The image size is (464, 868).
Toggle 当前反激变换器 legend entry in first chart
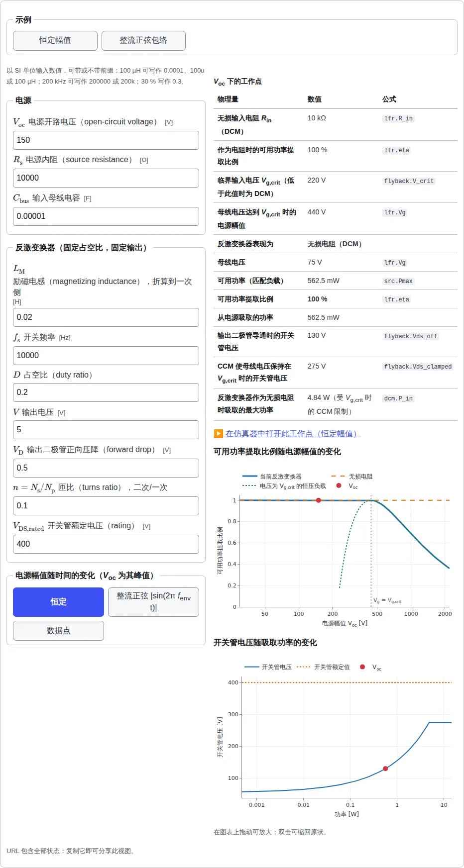(x=272, y=477)
